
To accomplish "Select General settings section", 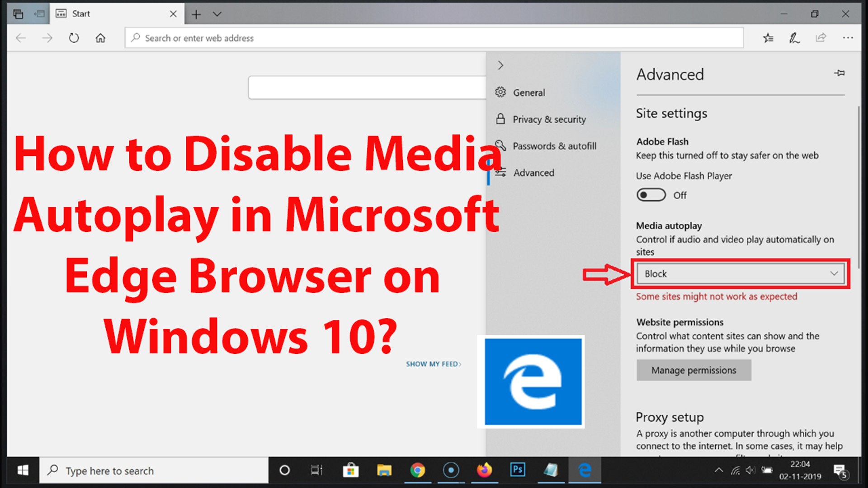I will point(528,93).
